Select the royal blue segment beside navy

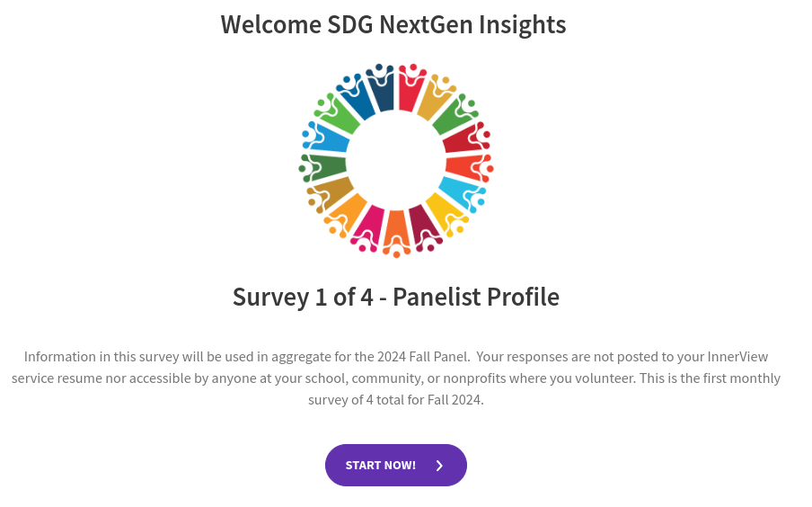pos(358,101)
